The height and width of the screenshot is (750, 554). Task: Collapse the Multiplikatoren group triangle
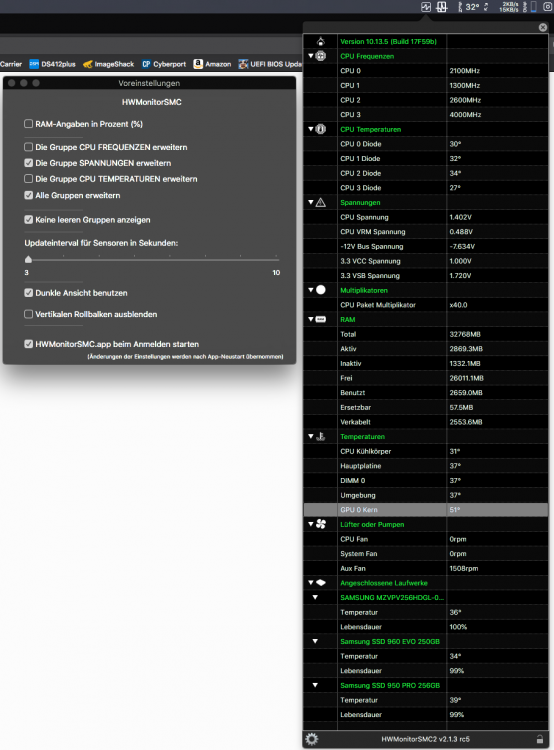click(310, 290)
